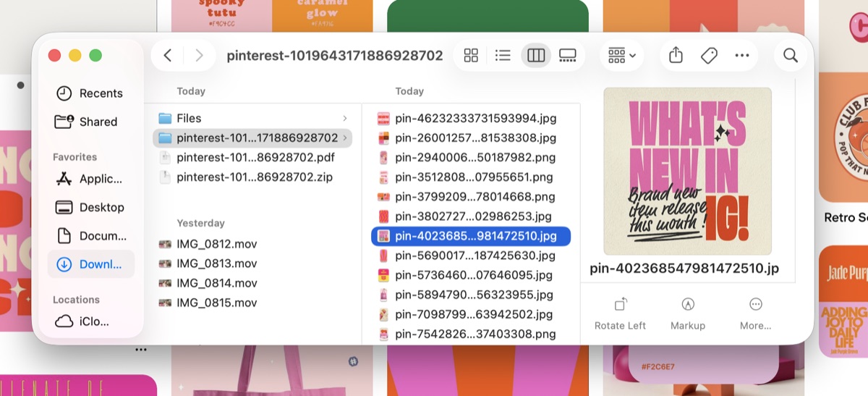Select IMG_0814.mov
The height and width of the screenshot is (396, 868).
click(x=252, y=283)
